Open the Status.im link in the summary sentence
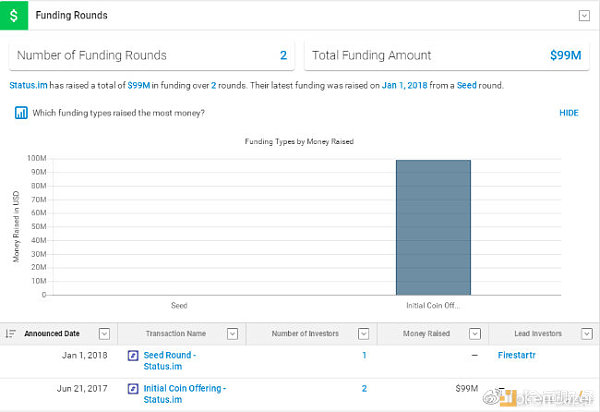 28,85
